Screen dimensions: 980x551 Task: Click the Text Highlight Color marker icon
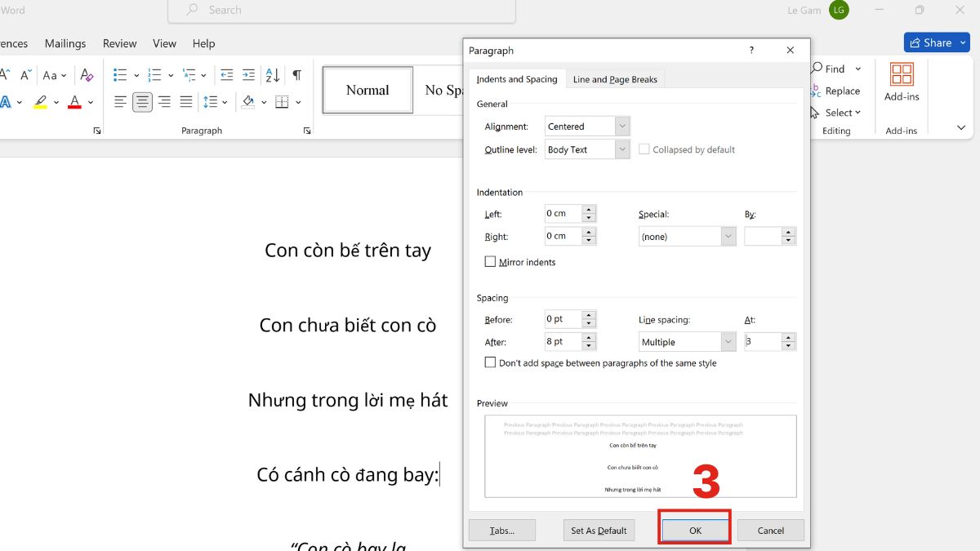click(40, 102)
